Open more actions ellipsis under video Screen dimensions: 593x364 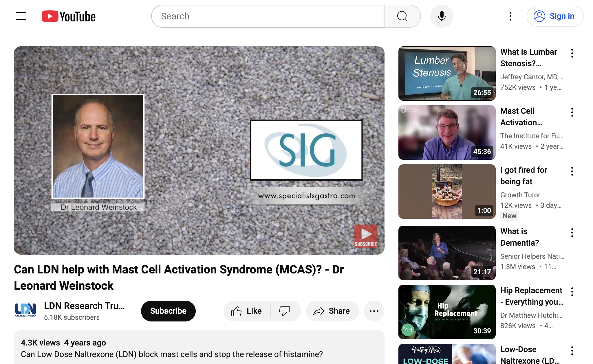[374, 311]
